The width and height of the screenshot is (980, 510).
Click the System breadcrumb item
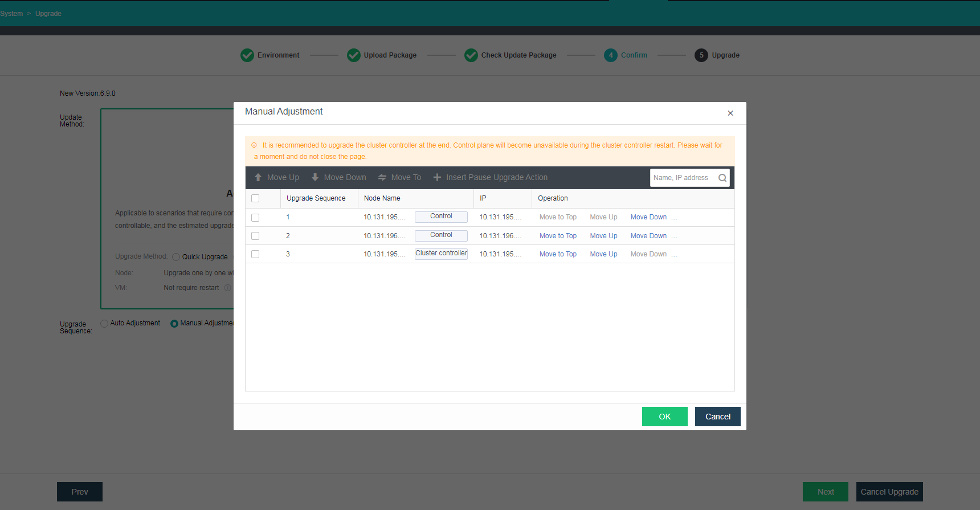11,14
